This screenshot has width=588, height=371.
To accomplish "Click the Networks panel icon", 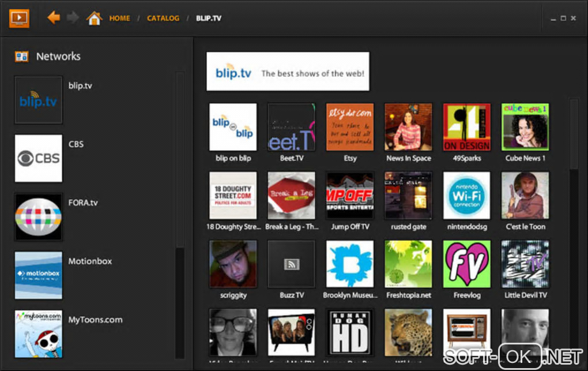I will coord(21,57).
